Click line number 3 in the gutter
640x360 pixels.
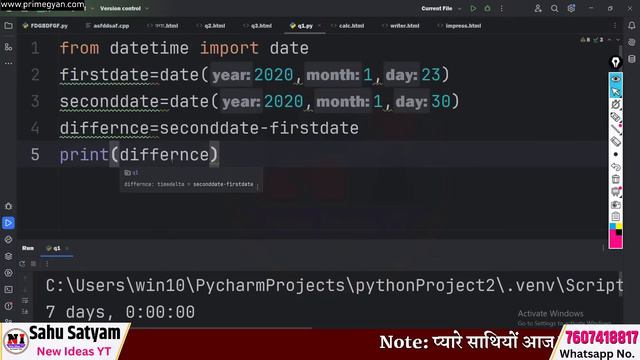[x=35, y=102]
